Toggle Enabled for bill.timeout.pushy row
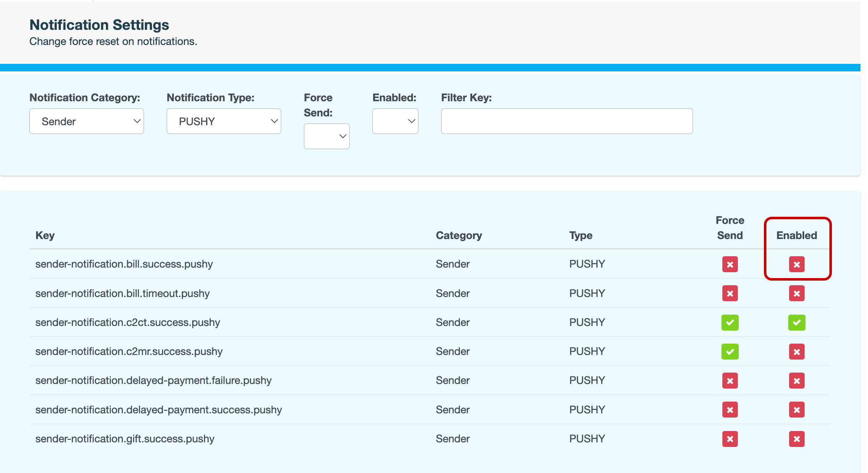Viewport: 868px width, 473px height. pos(796,293)
